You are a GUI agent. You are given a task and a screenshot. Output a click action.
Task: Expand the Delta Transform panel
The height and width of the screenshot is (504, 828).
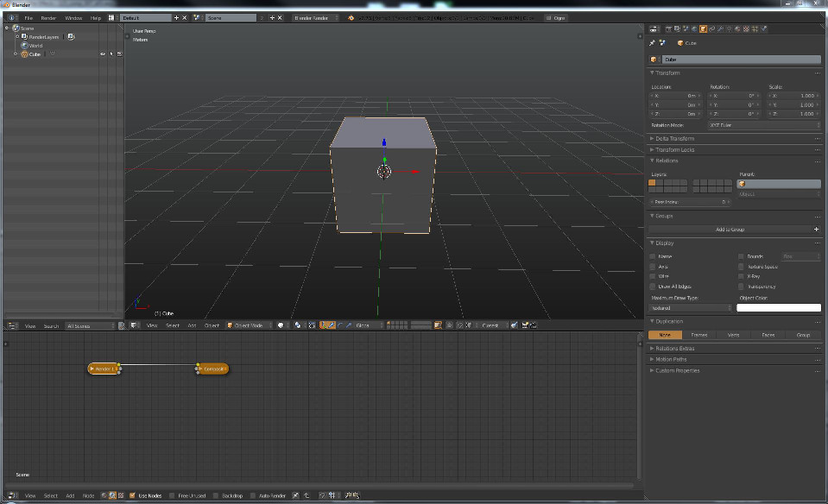[675, 138]
